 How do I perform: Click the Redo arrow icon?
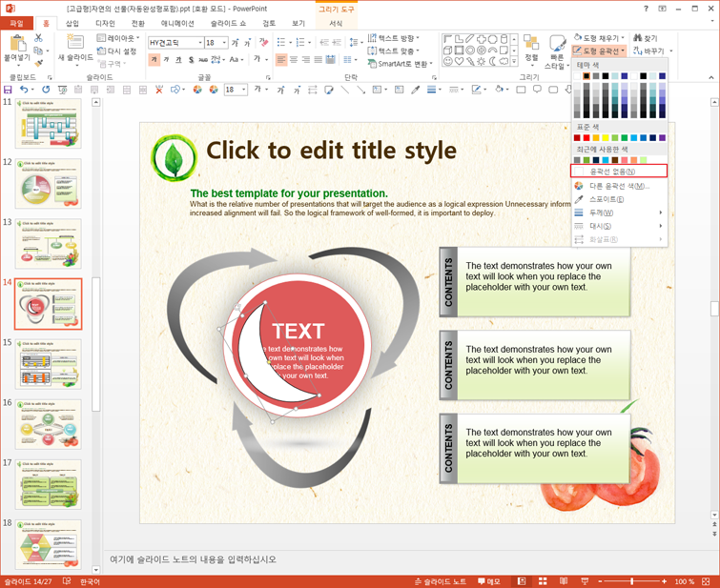coord(46,90)
